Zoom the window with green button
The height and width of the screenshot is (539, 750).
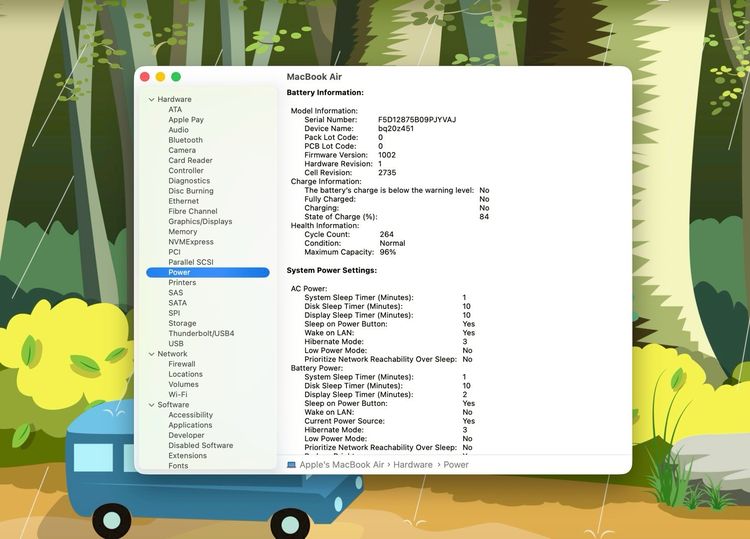176,77
